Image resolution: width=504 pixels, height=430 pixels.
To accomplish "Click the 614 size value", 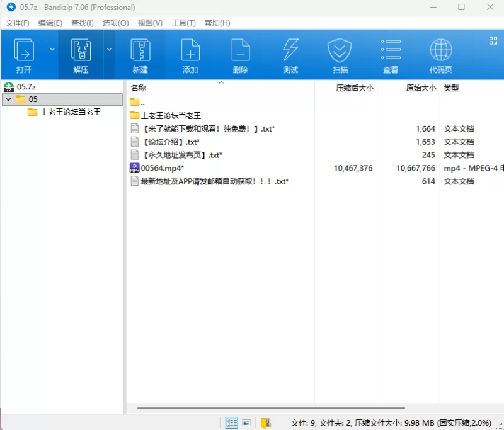I will coord(428,181).
